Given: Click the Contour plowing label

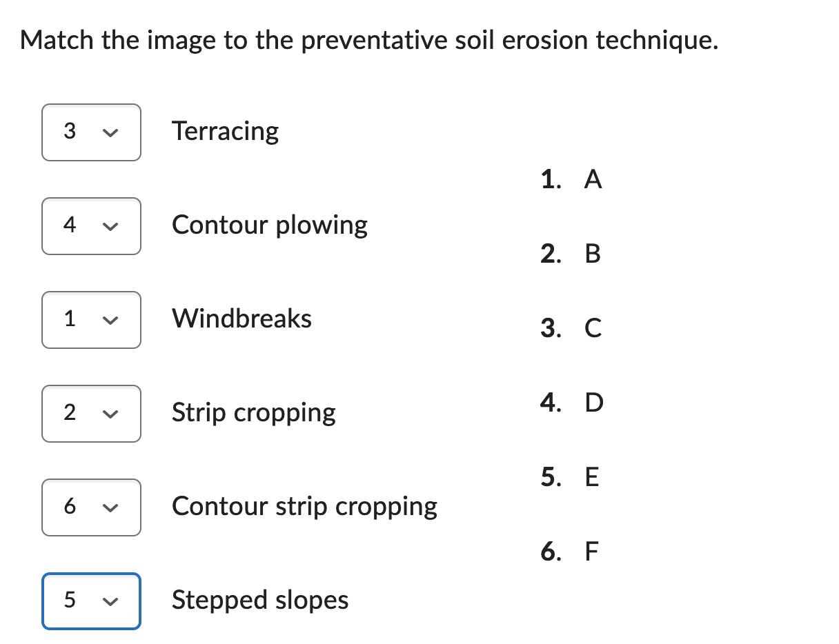Looking at the screenshot, I should click(270, 225).
